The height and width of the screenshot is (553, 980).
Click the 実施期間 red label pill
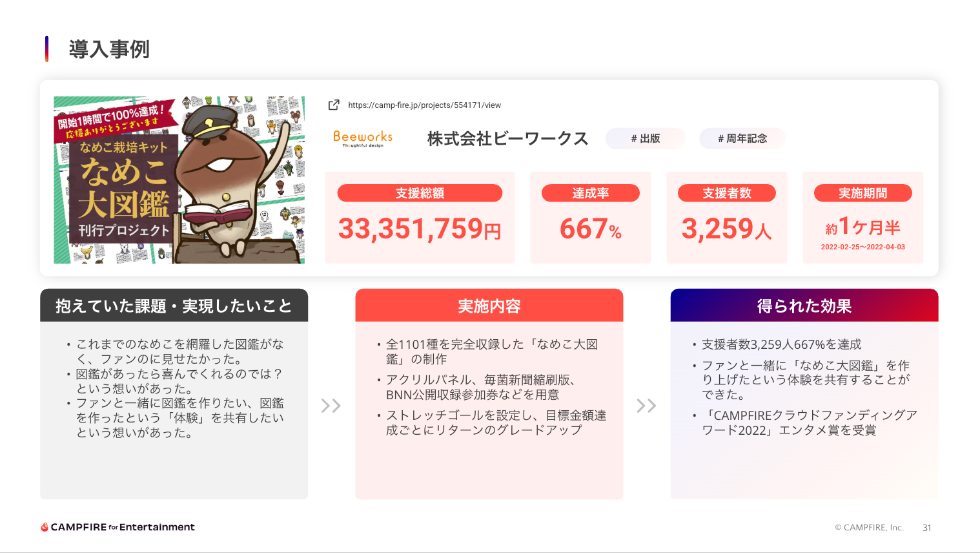pyautogui.click(x=863, y=193)
